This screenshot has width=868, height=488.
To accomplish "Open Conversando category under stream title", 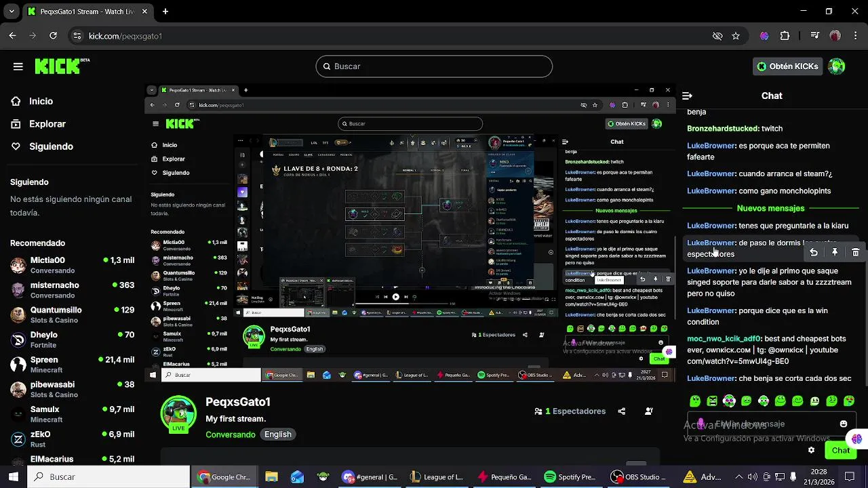I will [x=231, y=434].
